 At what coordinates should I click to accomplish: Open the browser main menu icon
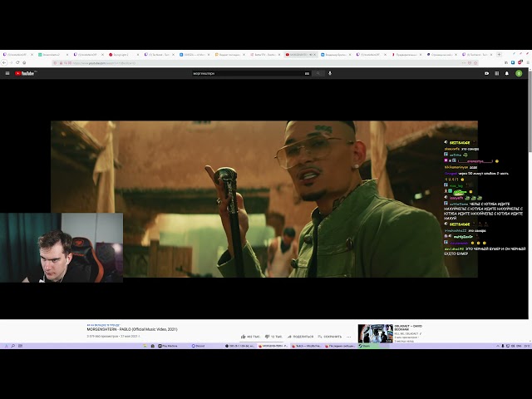pos(528,63)
